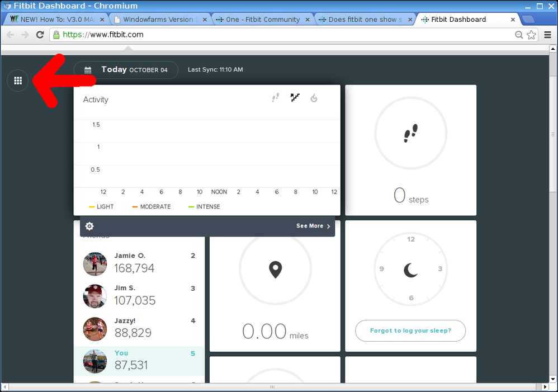Viewport: 558px width, 392px height.
Task: Open Jamie O. profile photo
Action: [x=95, y=264]
